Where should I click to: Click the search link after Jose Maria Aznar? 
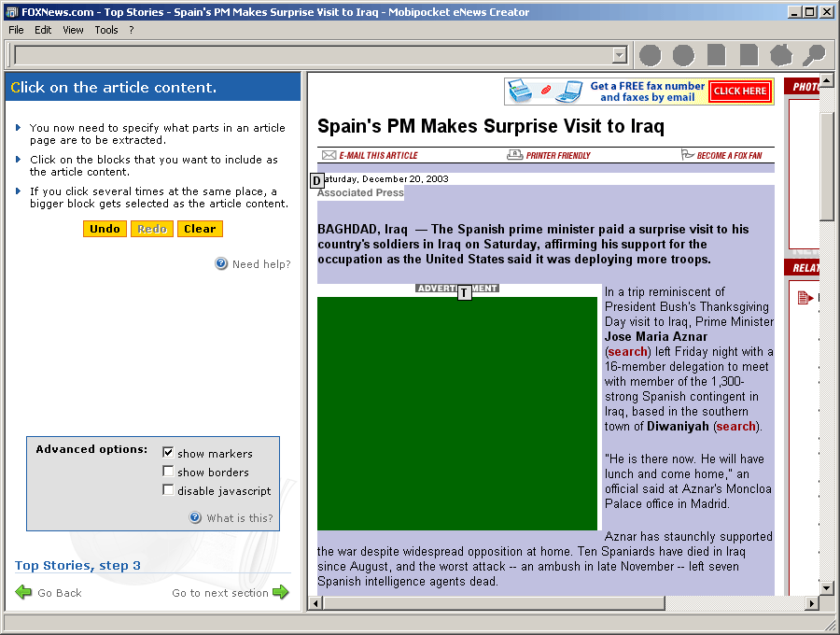tap(627, 351)
